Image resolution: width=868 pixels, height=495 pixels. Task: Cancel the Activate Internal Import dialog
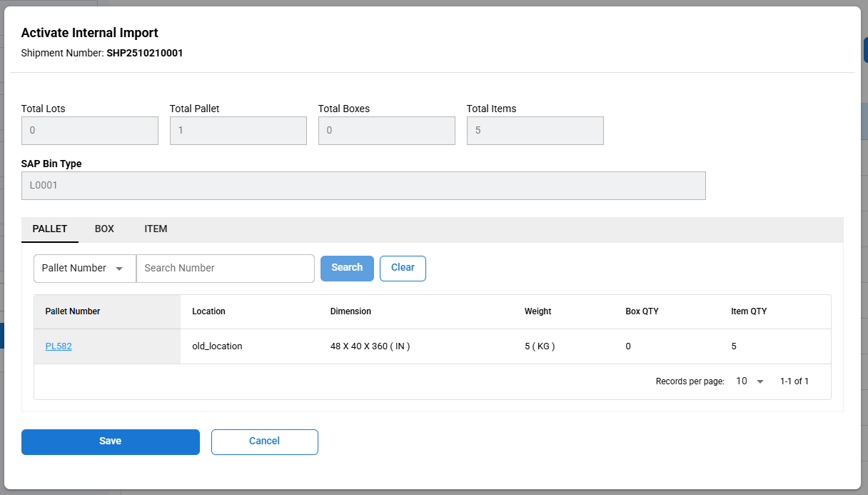click(264, 441)
